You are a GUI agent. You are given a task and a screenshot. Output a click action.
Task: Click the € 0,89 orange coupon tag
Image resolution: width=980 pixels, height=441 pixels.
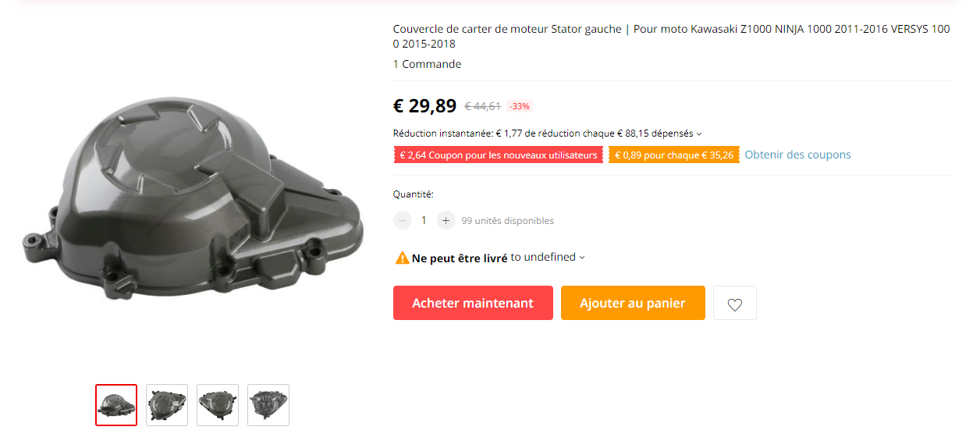pyautogui.click(x=674, y=155)
